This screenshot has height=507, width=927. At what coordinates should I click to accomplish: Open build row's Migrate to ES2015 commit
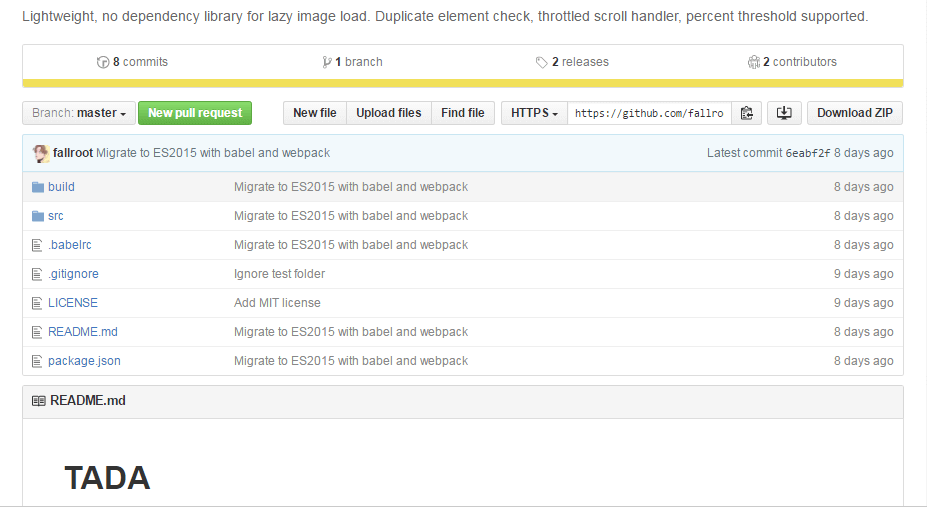pyautogui.click(x=351, y=187)
